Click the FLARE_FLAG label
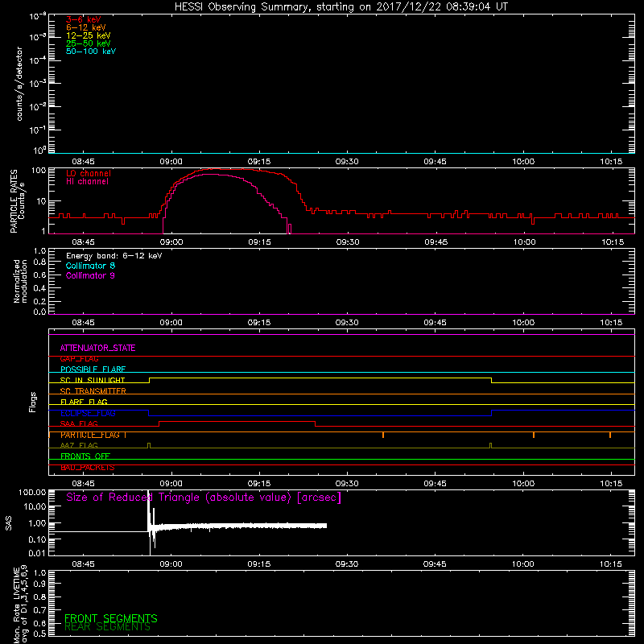The image size is (644, 644). click(84, 402)
